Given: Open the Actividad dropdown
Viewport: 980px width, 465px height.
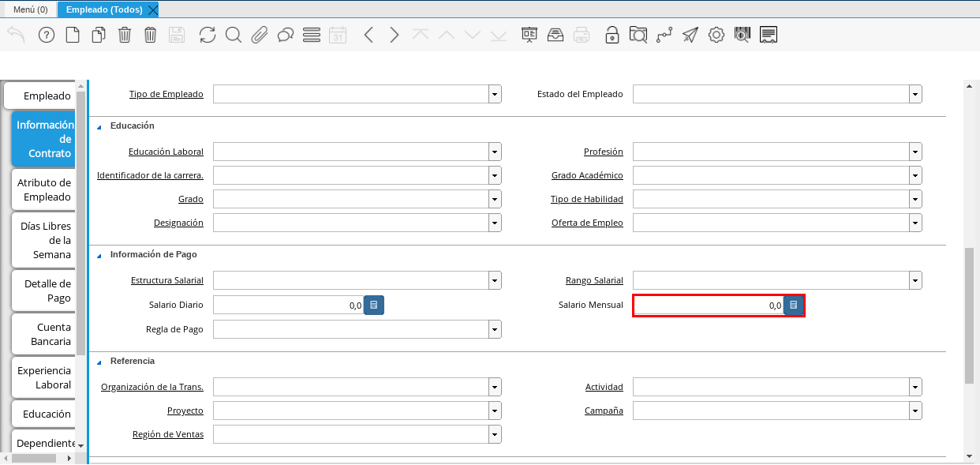Looking at the screenshot, I should point(915,387).
